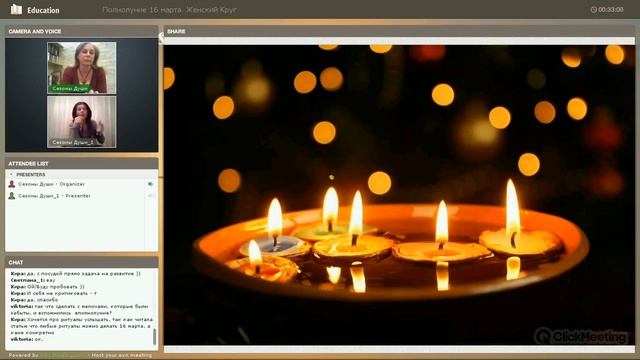This screenshot has height=360, width=640.
Task: Click the Education book logo icon
Action: coord(16,9)
